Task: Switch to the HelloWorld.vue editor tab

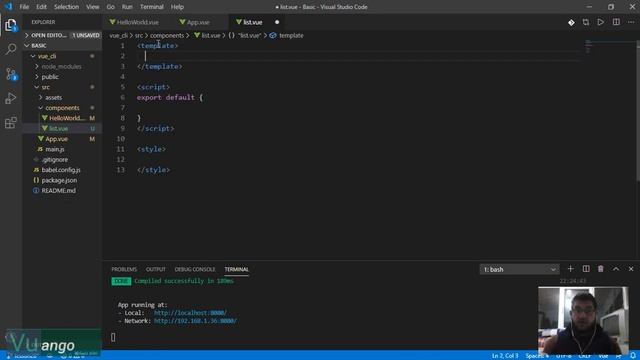Action: pyautogui.click(x=138, y=22)
